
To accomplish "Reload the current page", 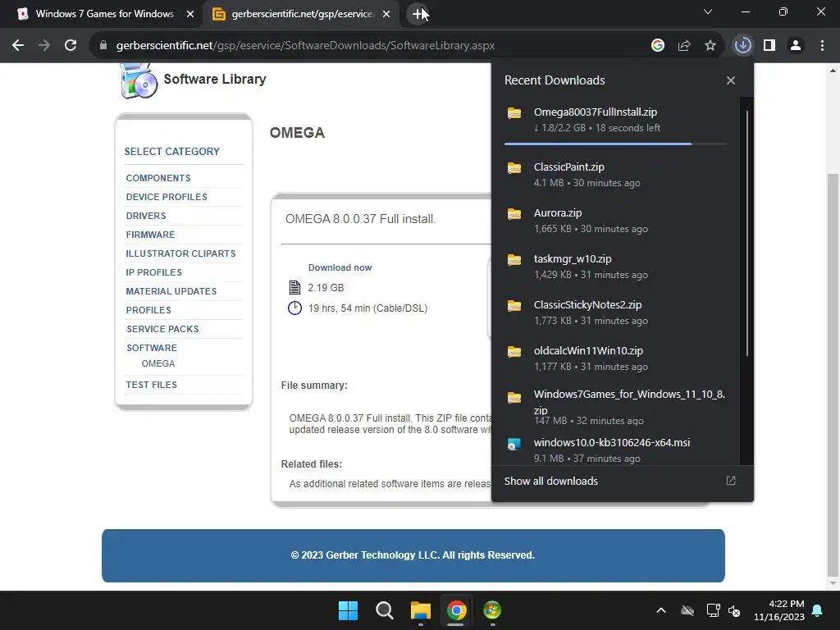I will pos(71,46).
